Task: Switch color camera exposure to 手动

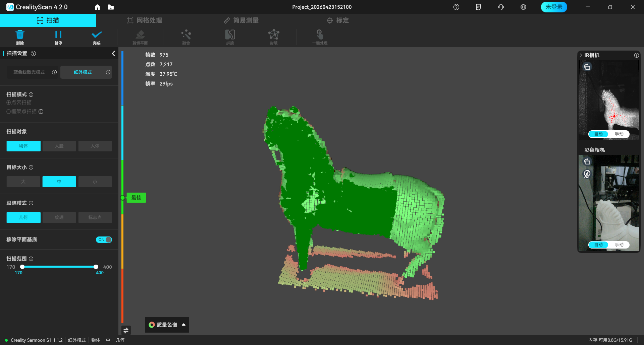Action: [619, 245]
